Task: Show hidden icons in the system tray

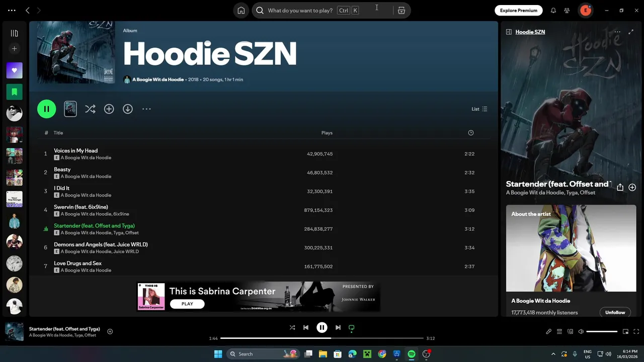Action: tap(553, 354)
